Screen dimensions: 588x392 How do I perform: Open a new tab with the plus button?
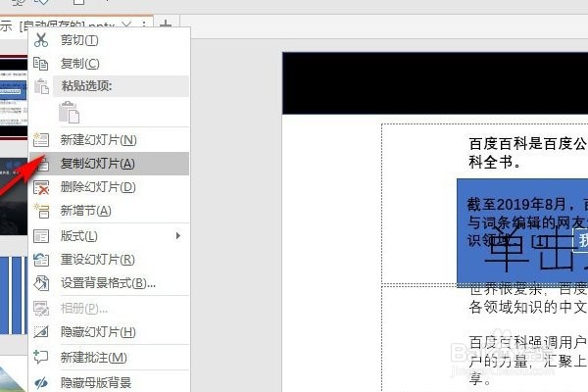click(x=166, y=24)
